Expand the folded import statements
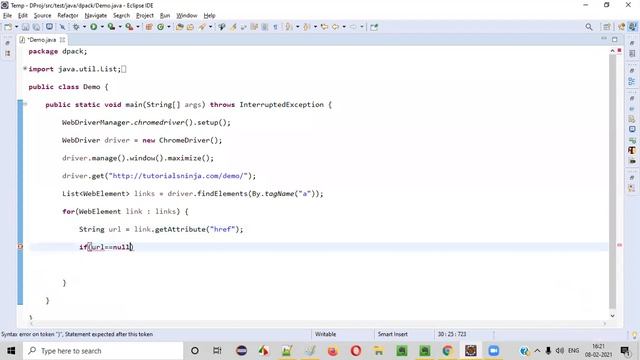Screen dimensions: 640x360 [25, 69]
